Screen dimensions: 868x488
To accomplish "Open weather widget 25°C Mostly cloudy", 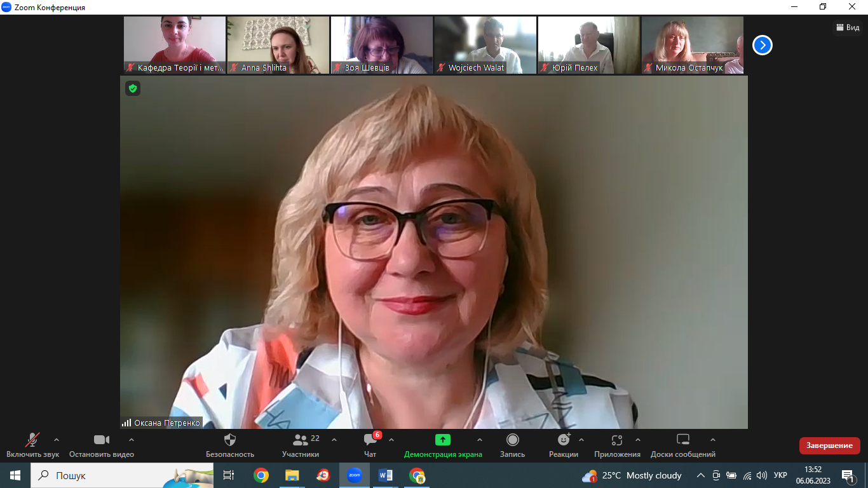I will tap(632, 475).
